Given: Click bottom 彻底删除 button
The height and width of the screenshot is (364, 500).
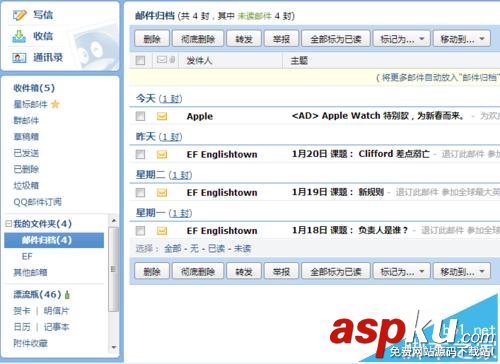Looking at the screenshot, I should [198, 272].
